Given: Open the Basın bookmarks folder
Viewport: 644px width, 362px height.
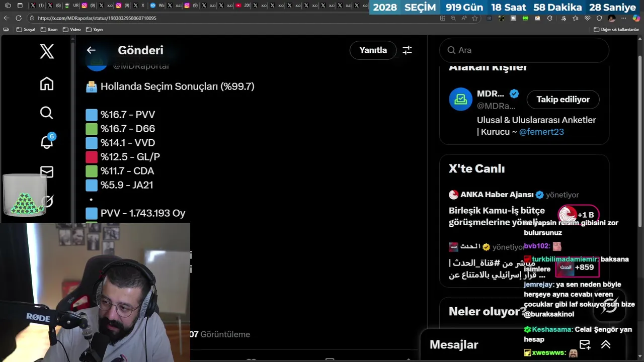Looking at the screenshot, I should pos(49,30).
